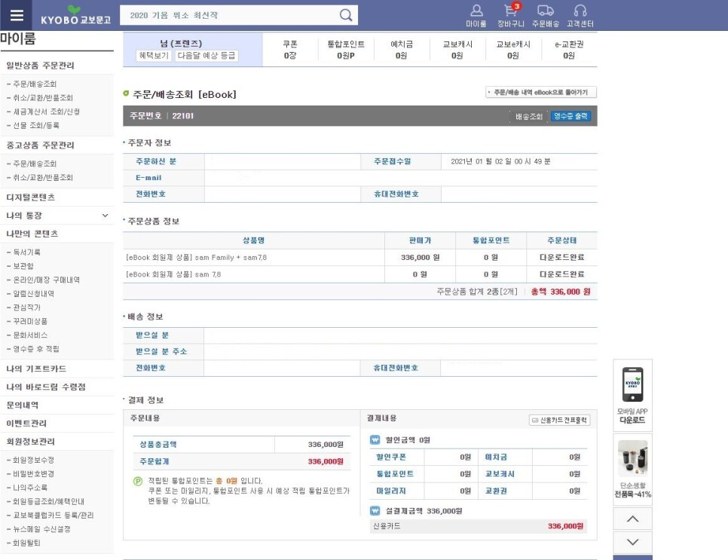Open 회원등급조회/혜택안내 link
728x560 pixels.
[x=49, y=501]
